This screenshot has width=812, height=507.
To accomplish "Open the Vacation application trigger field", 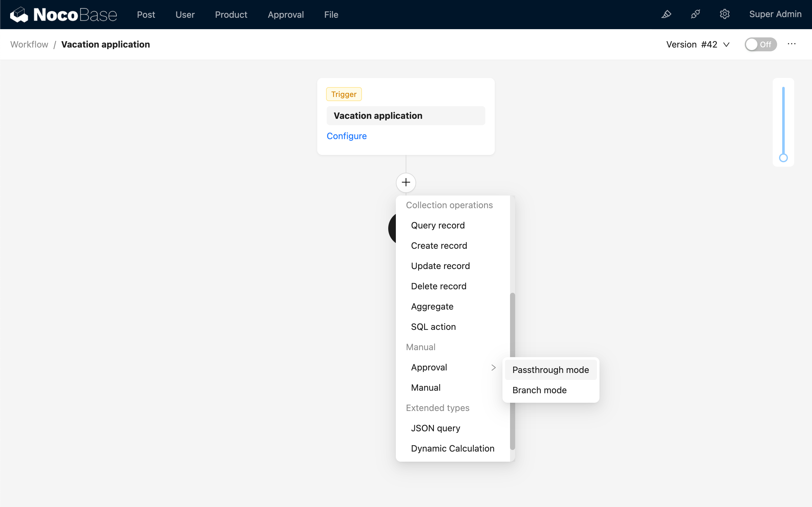I will tap(405, 115).
